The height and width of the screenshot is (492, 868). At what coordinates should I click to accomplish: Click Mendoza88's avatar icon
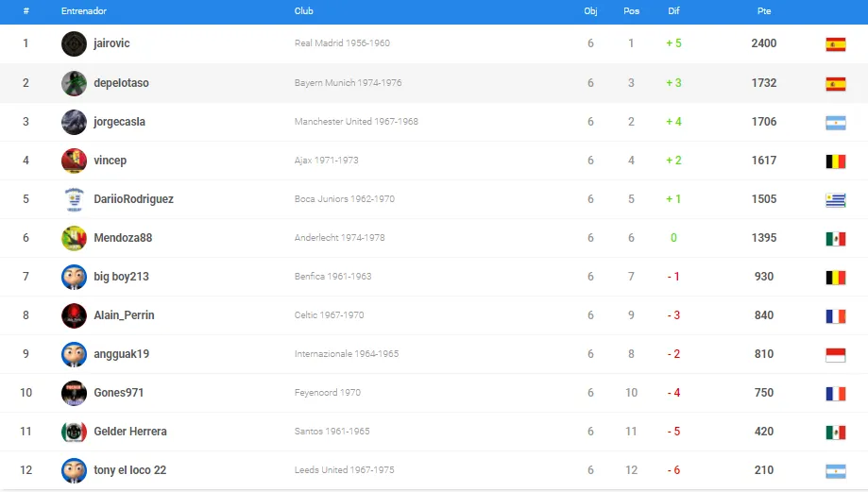[74, 238]
